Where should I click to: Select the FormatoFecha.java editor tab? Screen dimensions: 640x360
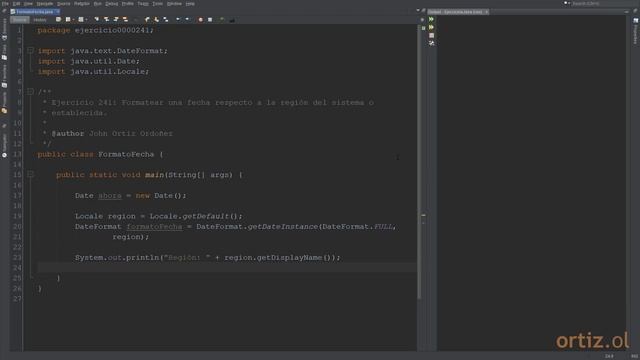point(35,11)
